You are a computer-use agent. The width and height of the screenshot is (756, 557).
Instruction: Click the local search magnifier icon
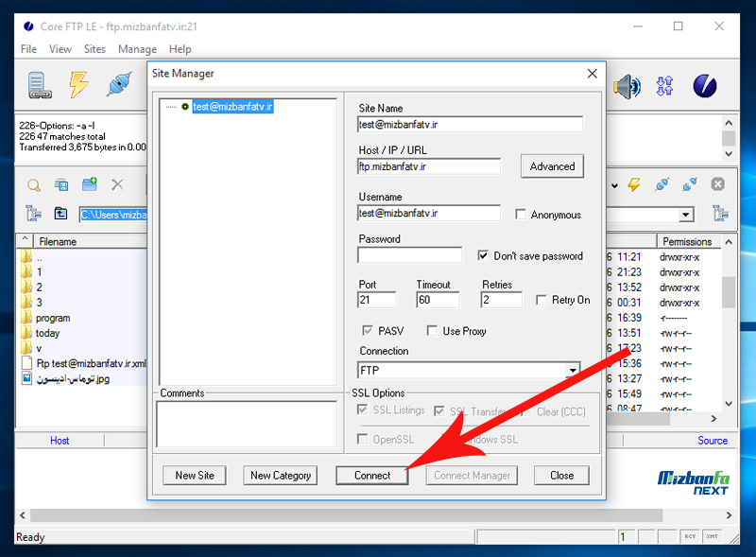tap(34, 184)
